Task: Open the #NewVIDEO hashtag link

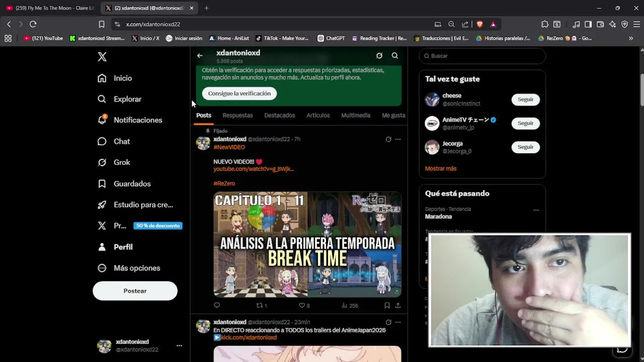Action: point(229,147)
